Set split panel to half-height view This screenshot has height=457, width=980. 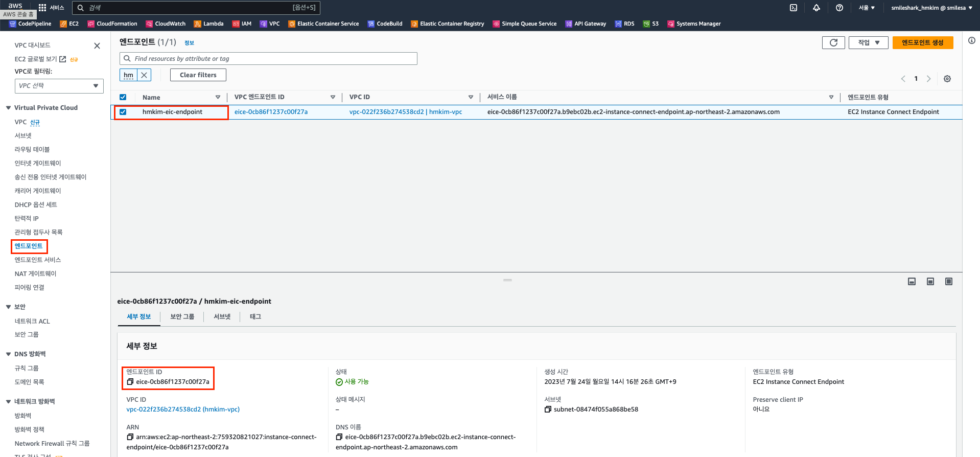930,282
